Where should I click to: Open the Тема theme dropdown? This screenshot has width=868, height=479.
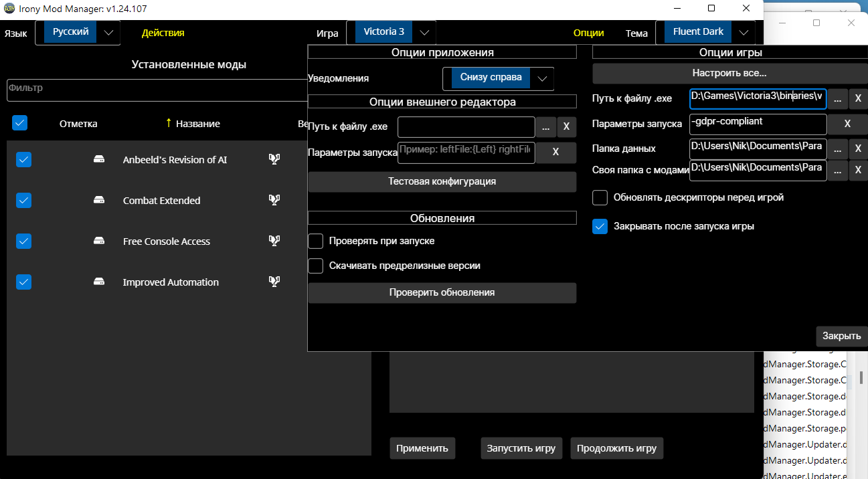(705, 32)
